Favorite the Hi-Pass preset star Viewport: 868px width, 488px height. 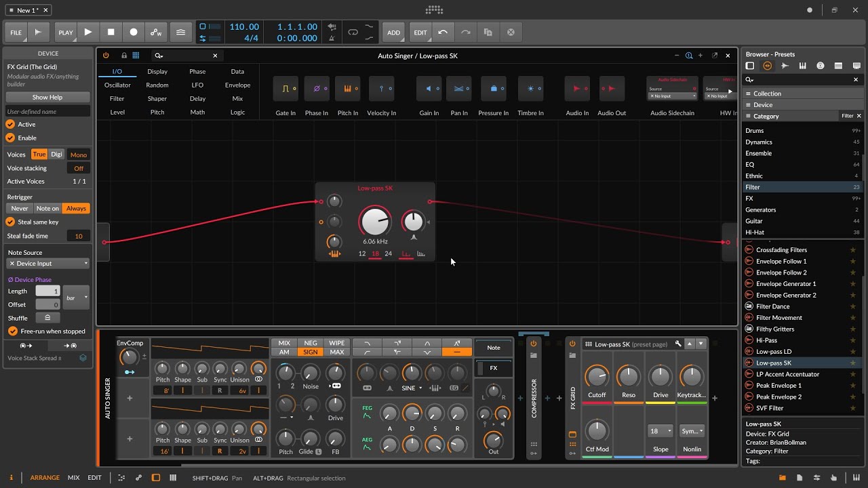[853, 340]
